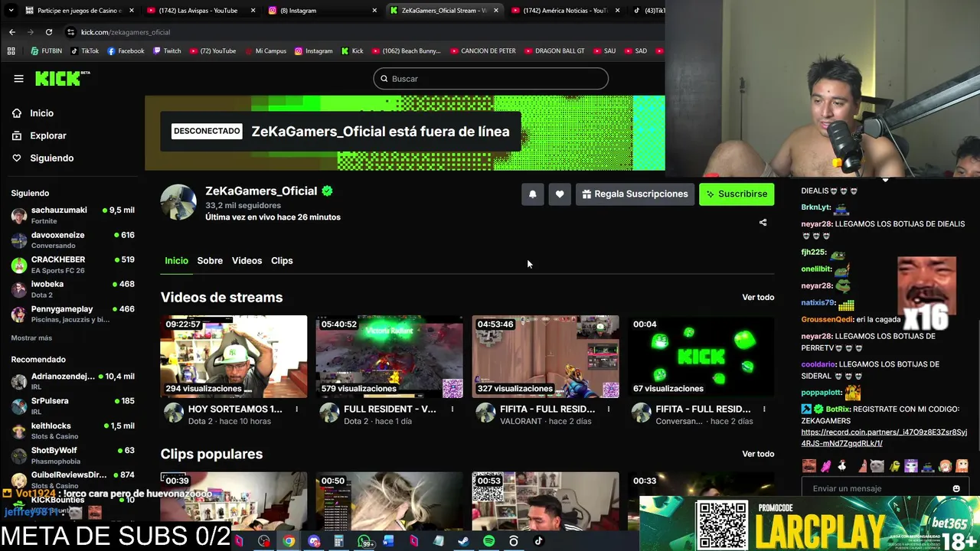Open the Kick hamburger menu
The height and width of the screenshot is (551, 980).
[18, 78]
